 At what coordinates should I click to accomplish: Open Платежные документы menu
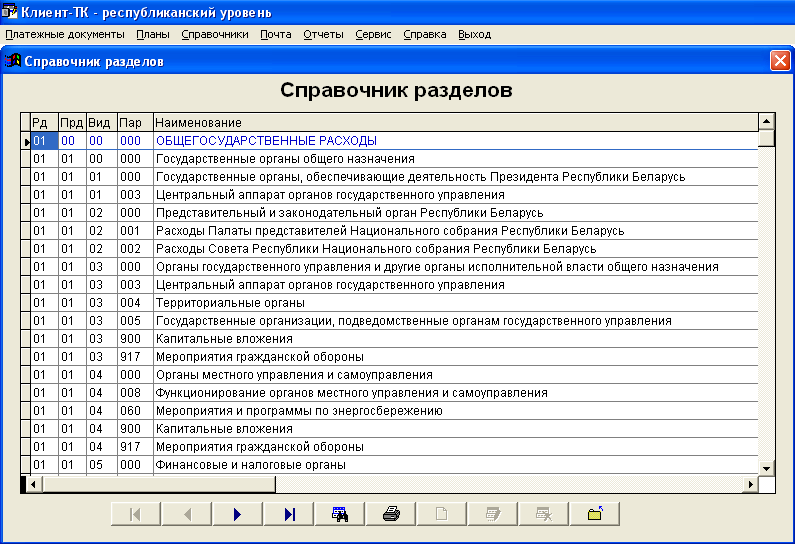click(x=65, y=34)
